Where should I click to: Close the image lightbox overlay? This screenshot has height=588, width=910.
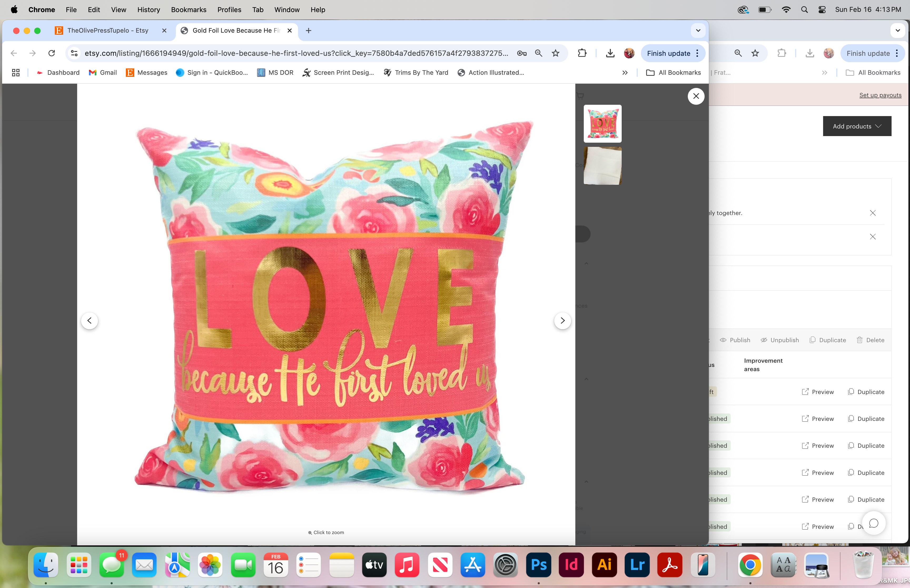[x=696, y=96]
